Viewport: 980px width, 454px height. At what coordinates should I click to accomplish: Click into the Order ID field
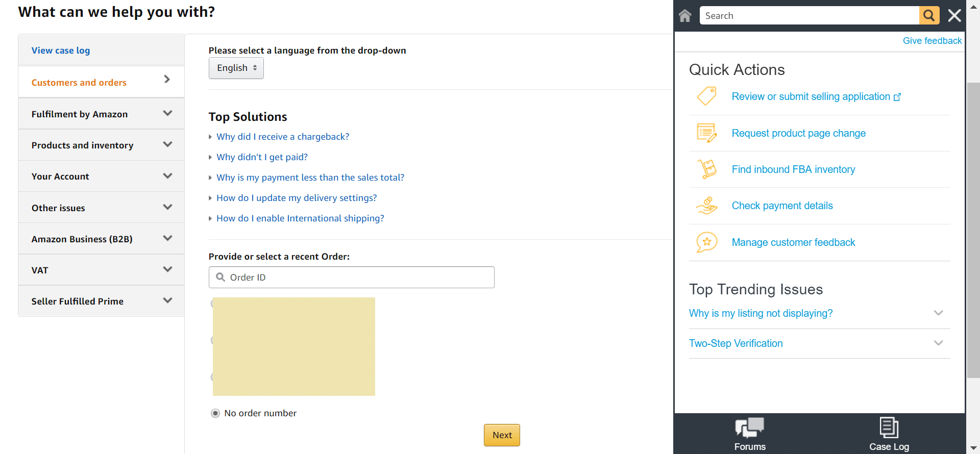(x=357, y=278)
